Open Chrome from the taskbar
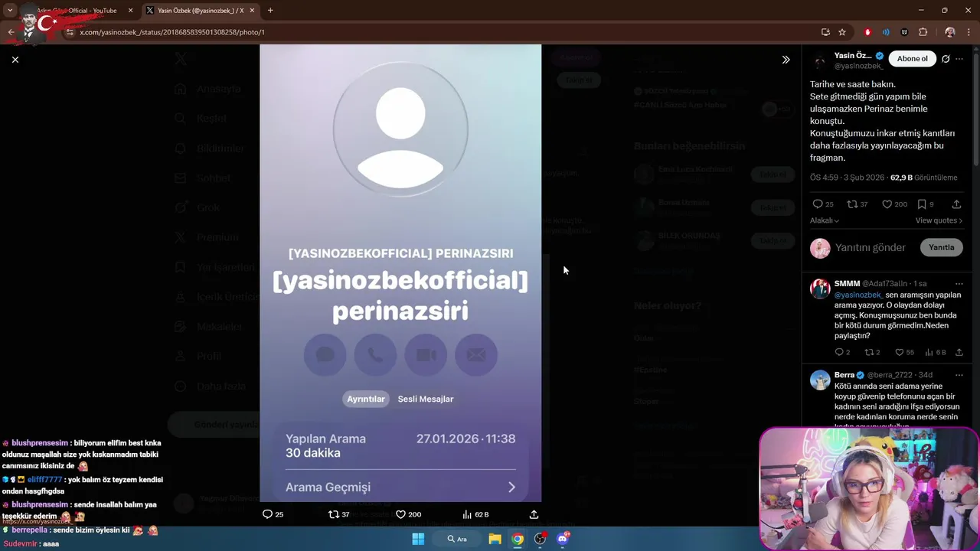980x551 pixels. 518,539
